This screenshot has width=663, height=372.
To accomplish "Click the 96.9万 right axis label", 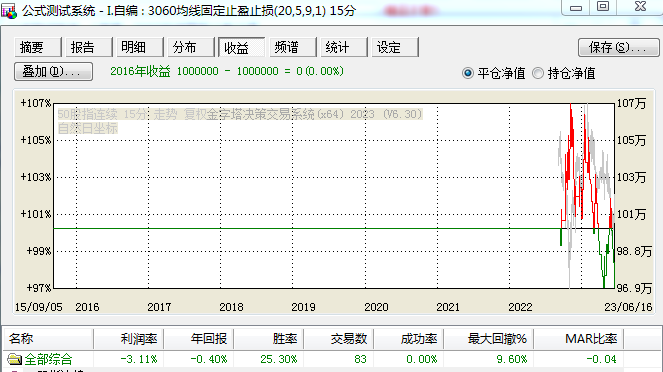I will pos(634,288).
